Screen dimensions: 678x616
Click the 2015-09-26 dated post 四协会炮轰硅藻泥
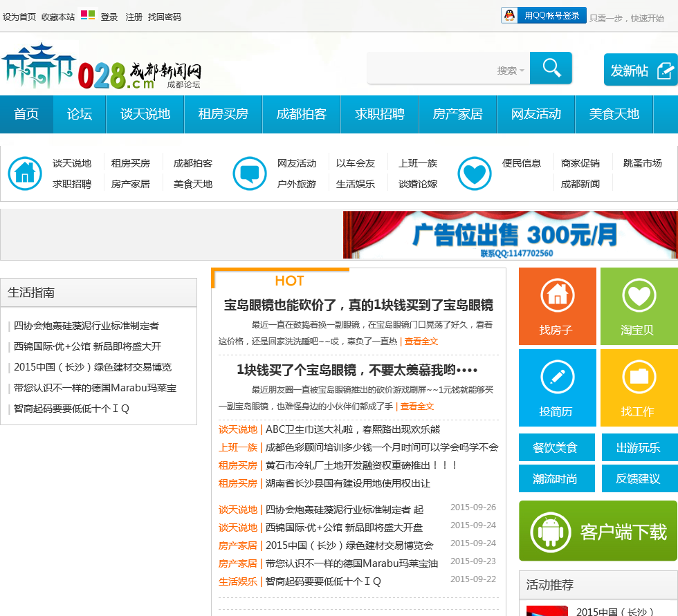pos(345,510)
